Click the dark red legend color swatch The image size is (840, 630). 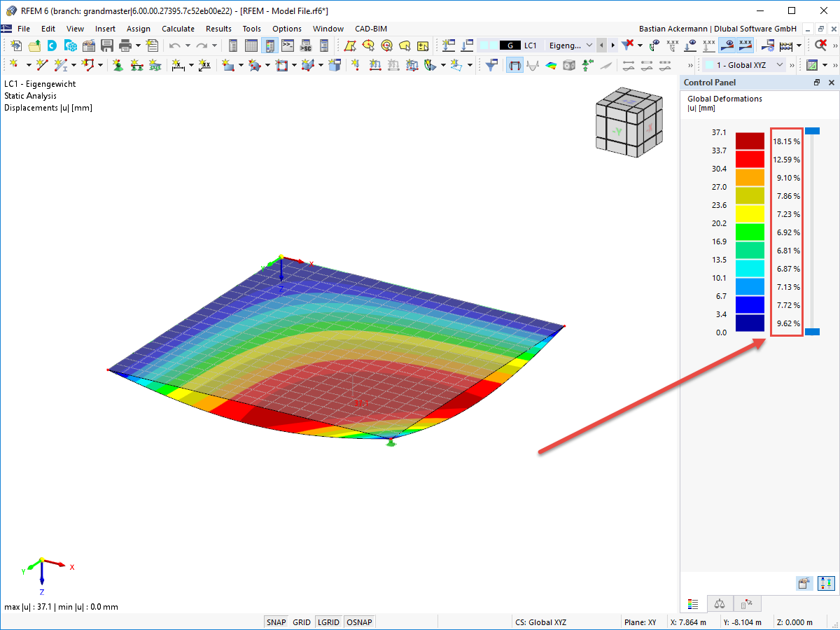(x=750, y=141)
